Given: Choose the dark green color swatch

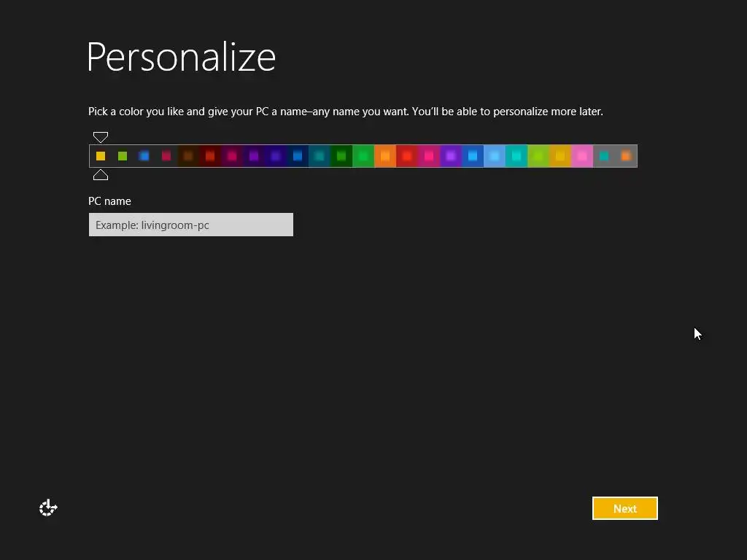Looking at the screenshot, I should (341, 156).
